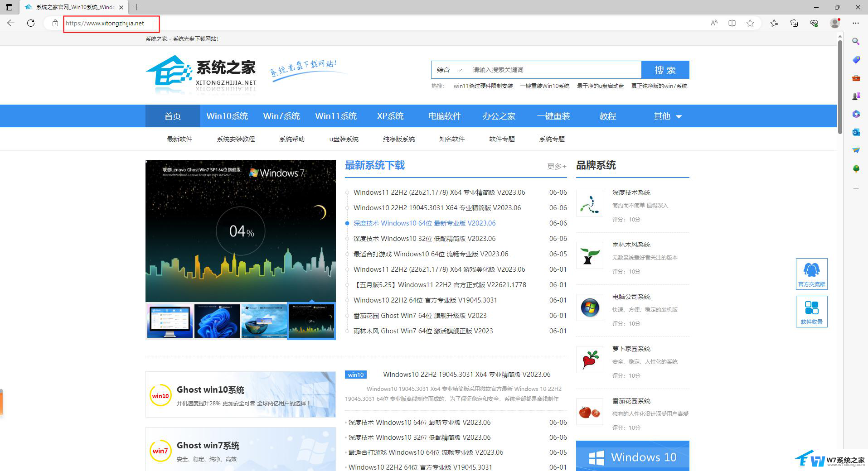Open sidebar Outlook icon
This screenshot has width=868, height=471.
856,132
